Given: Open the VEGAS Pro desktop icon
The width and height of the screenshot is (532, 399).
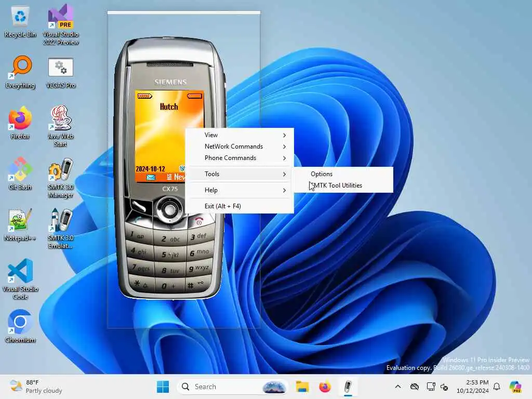Looking at the screenshot, I should (x=61, y=73).
